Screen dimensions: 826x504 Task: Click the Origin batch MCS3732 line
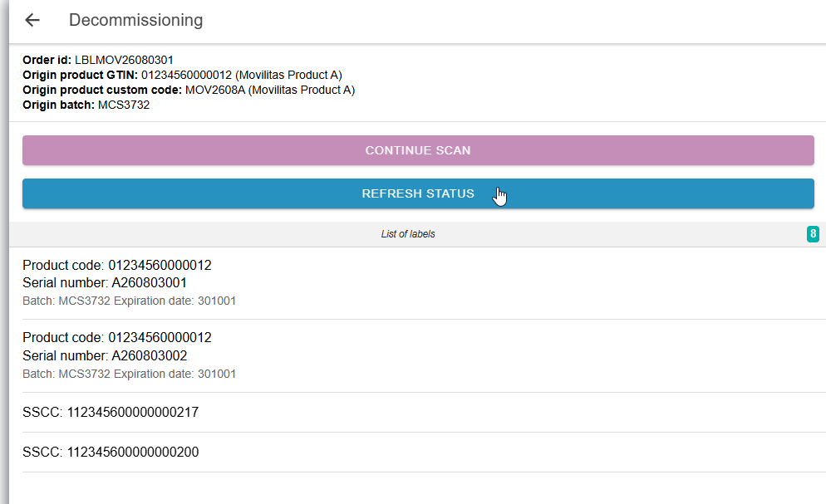pos(86,105)
